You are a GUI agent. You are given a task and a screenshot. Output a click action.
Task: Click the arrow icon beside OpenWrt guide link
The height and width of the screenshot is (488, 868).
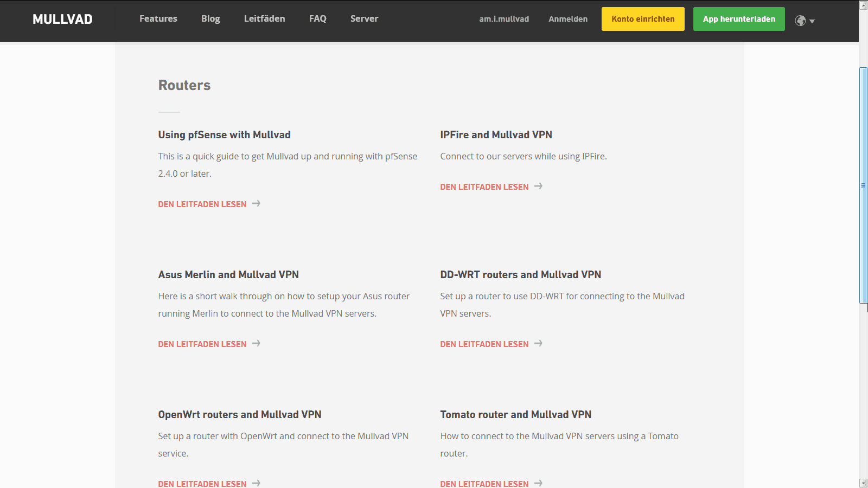tap(257, 483)
